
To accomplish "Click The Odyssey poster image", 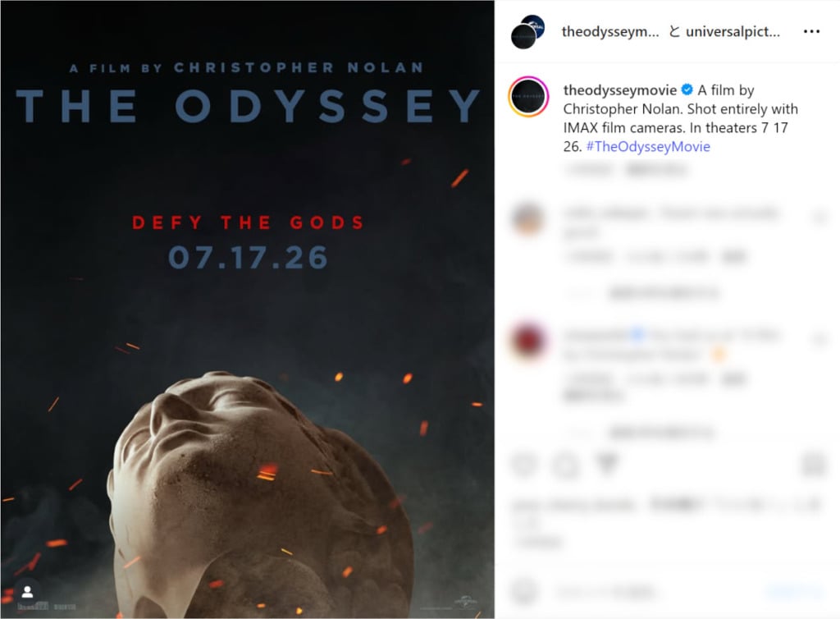I will [248, 309].
